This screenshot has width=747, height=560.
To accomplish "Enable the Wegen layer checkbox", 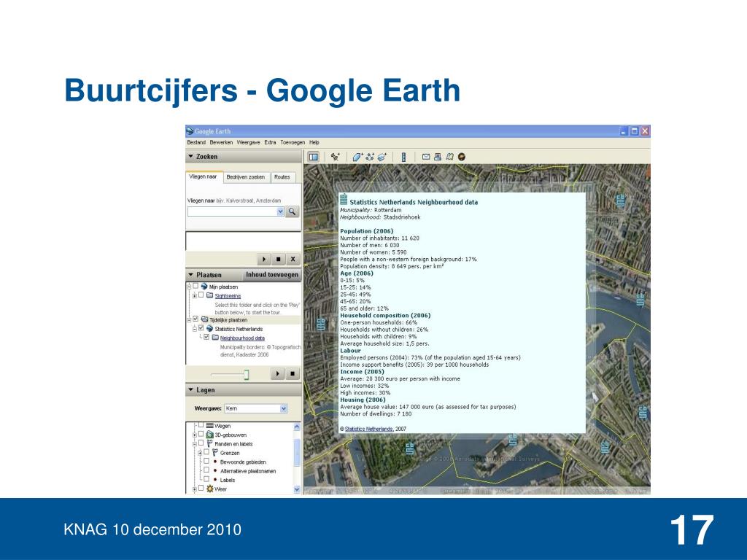I will coord(201,425).
